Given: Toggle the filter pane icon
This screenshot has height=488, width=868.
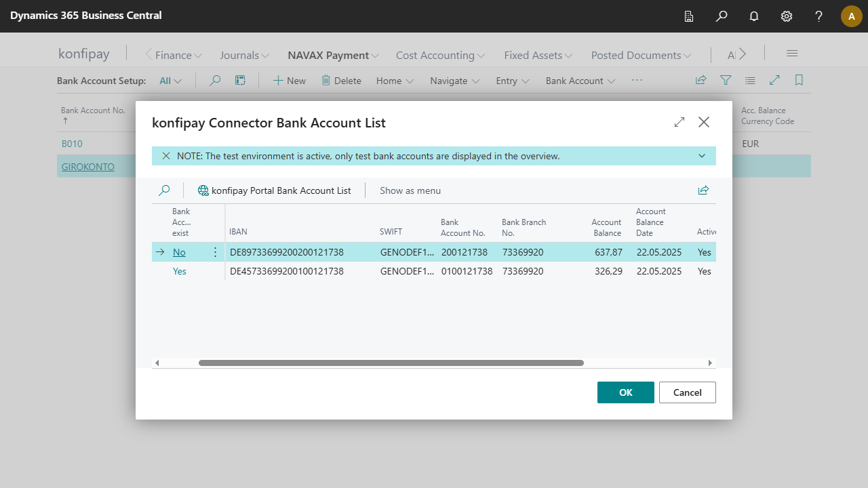Looking at the screenshot, I should pos(726,81).
